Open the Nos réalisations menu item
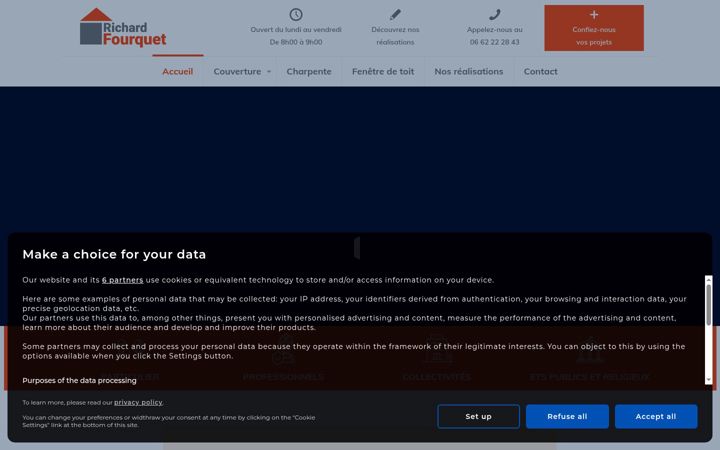 469,72
